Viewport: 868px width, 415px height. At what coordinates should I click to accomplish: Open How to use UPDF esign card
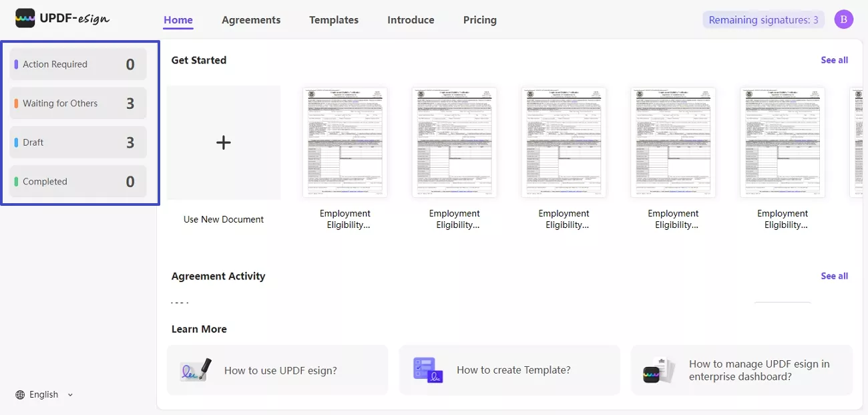click(x=277, y=370)
